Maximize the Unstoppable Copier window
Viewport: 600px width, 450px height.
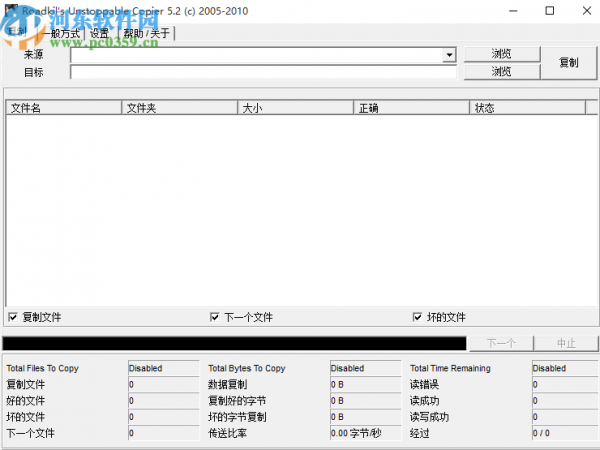549,11
